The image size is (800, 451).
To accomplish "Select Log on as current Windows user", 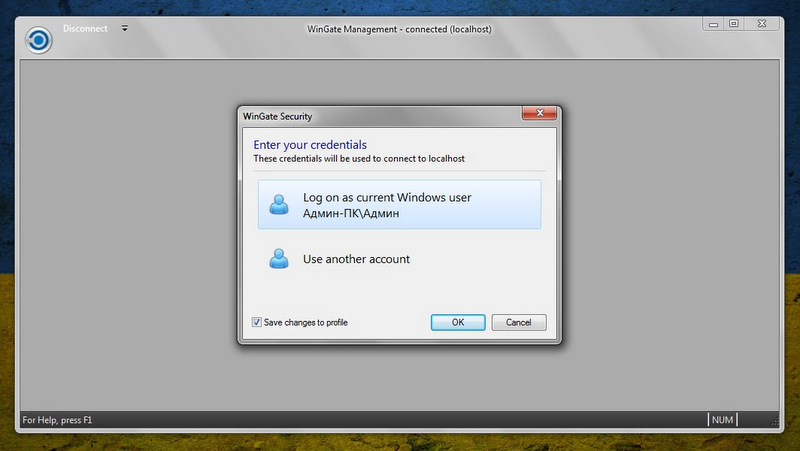I will click(x=399, y=204).
